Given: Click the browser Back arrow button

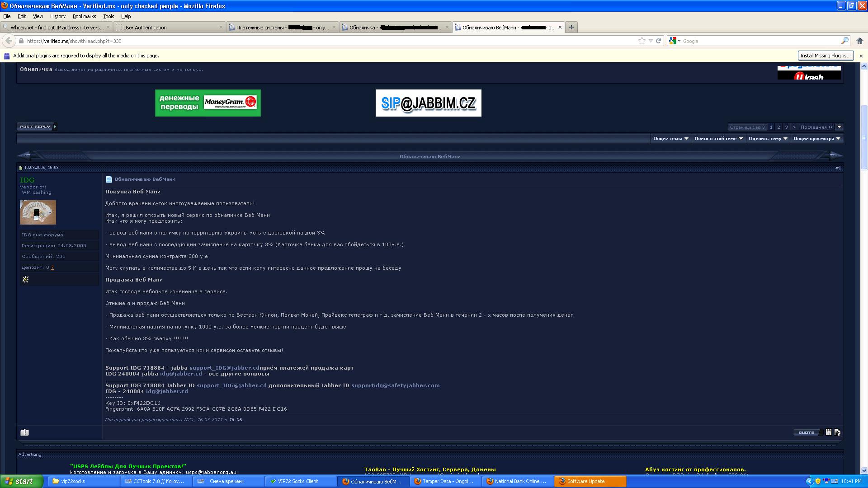Looking at the screenshot, I should pyautogui.click(x=9, y=41).
